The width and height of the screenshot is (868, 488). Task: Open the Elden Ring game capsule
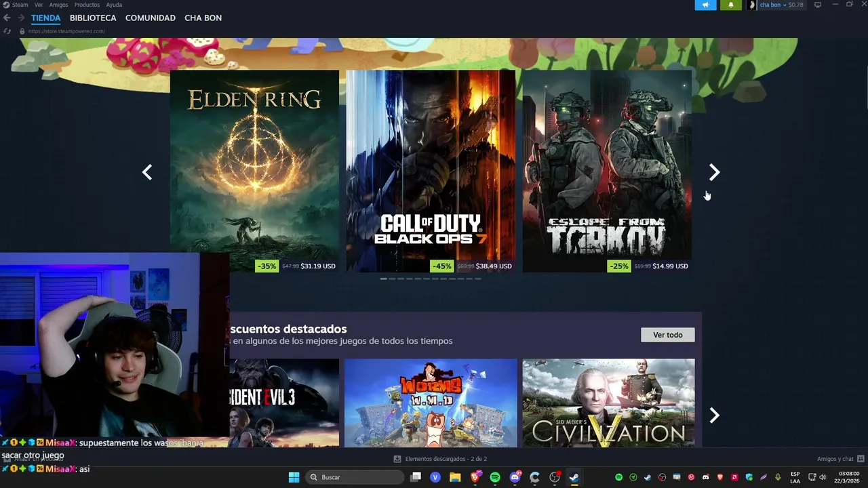click(x=254, y=171)
